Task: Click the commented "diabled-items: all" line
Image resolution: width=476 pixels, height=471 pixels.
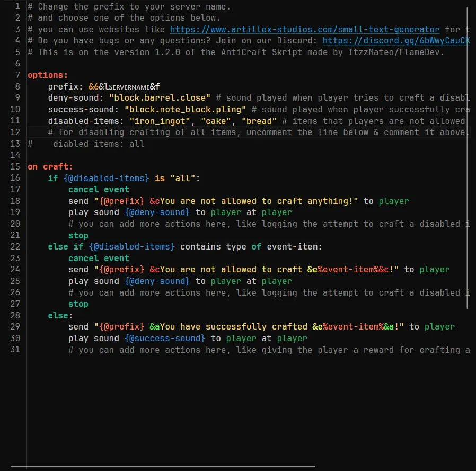Action: (x=98, y=144)
